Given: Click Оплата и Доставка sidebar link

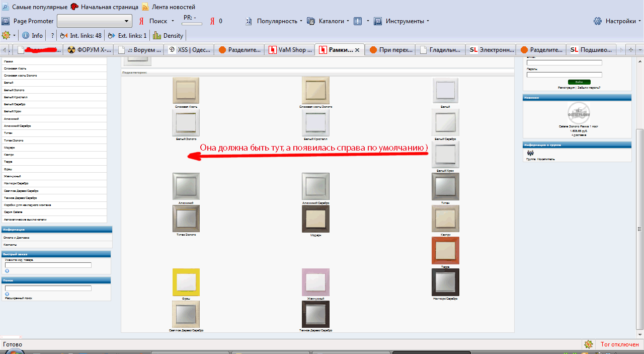Looking at the screenshot, I should [x=17, y=237].
